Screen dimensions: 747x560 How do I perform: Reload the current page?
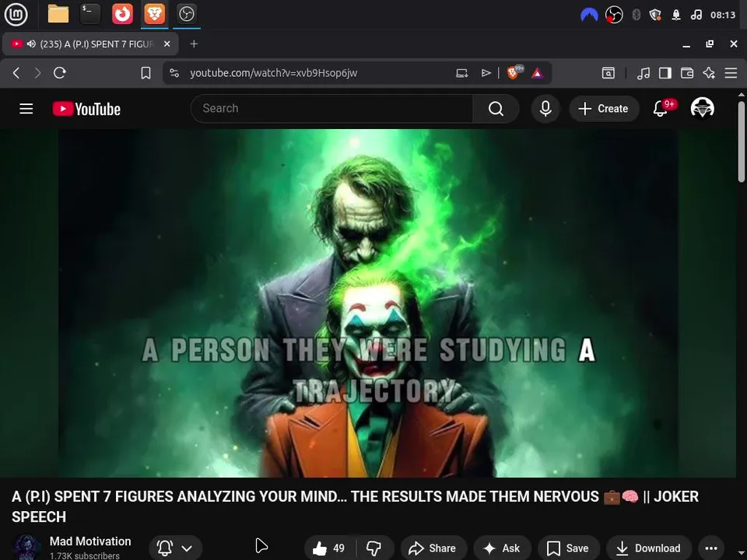(60, 73)
